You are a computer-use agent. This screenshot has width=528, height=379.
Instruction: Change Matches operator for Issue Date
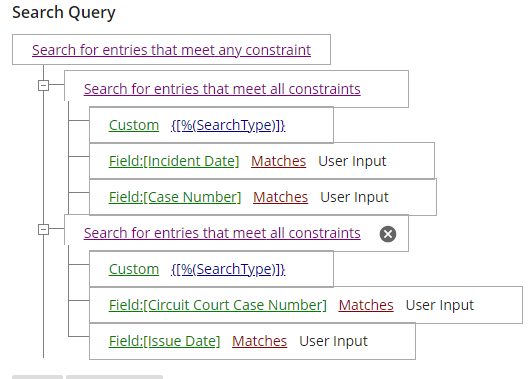click(x=260, y=341)
